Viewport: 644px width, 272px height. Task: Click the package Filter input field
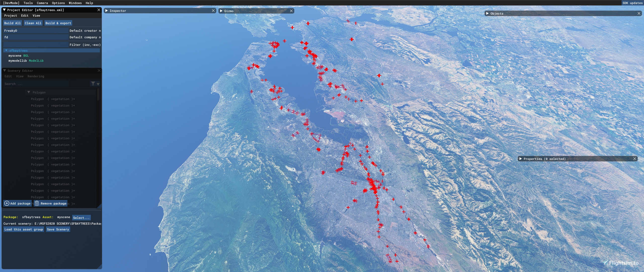[x=36, y=45]
